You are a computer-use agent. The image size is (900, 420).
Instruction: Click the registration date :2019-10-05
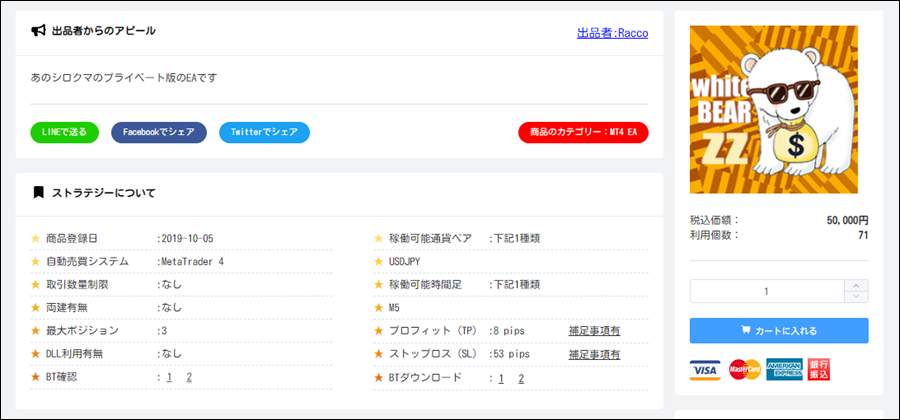[185, 239]
